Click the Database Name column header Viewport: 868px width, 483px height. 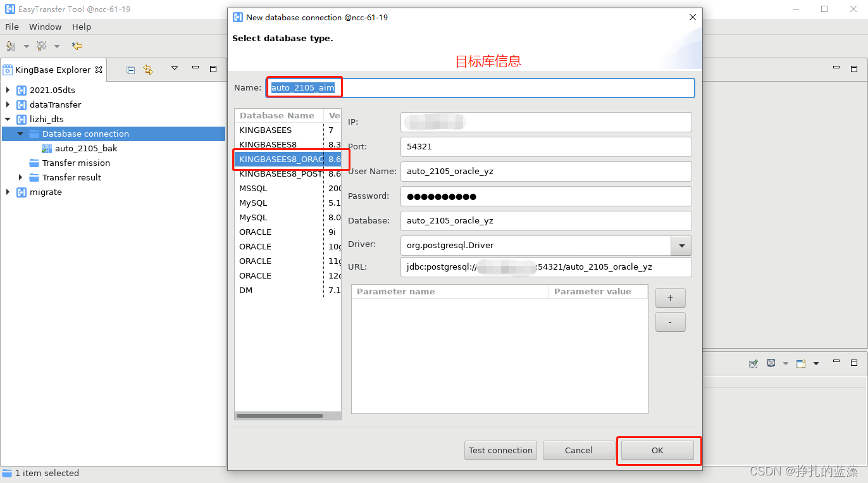tap(279, 115)
